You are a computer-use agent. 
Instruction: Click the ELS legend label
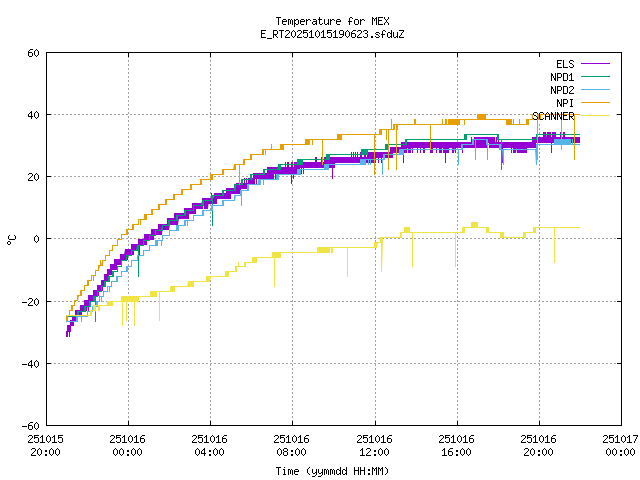tap(564, 64)
